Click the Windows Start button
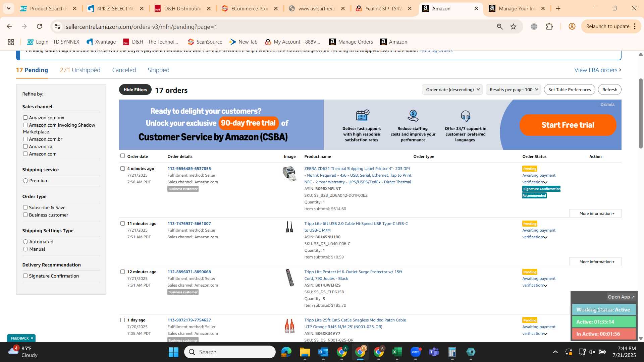This screenshot has width=644, height=362. click(173, 352)
